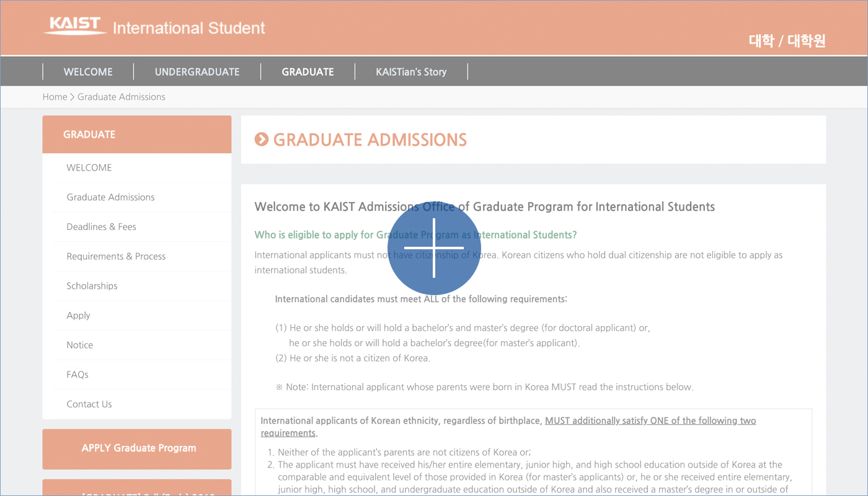Click '(2) He or she is not a citizen' line
The width and height of the screenshot is (868, 496).
click(x=353, y=358)
